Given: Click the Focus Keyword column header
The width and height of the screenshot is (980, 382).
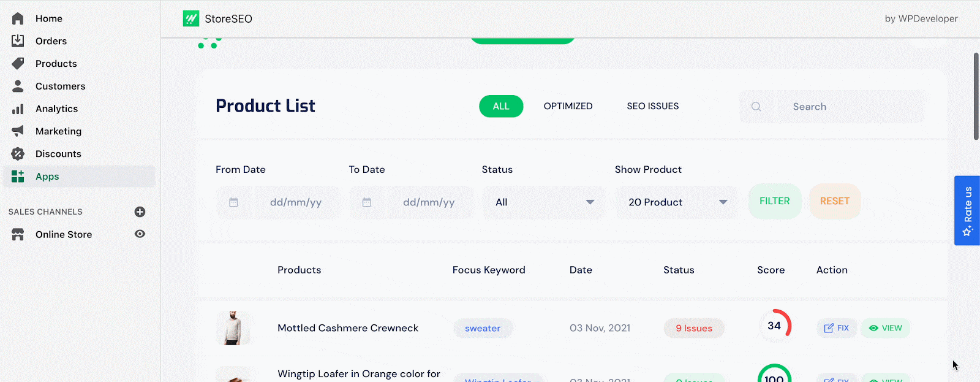Looking at the screenshot, I should coord(489,270).
